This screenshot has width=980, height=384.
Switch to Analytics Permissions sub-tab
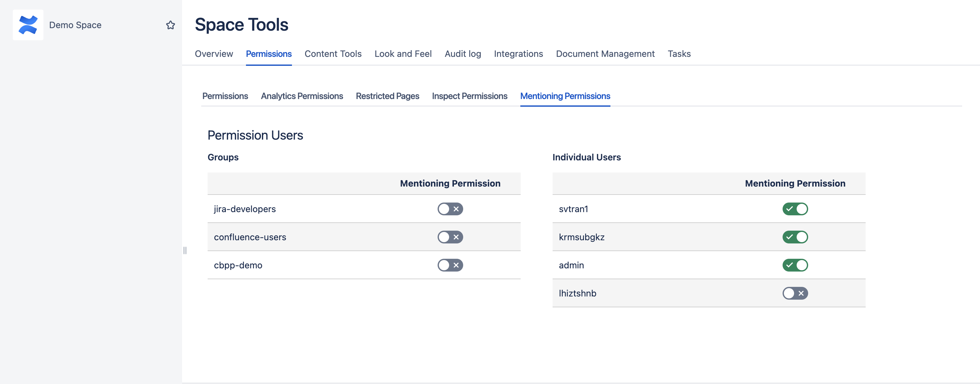pyautogui.click(x=302, y=96)
